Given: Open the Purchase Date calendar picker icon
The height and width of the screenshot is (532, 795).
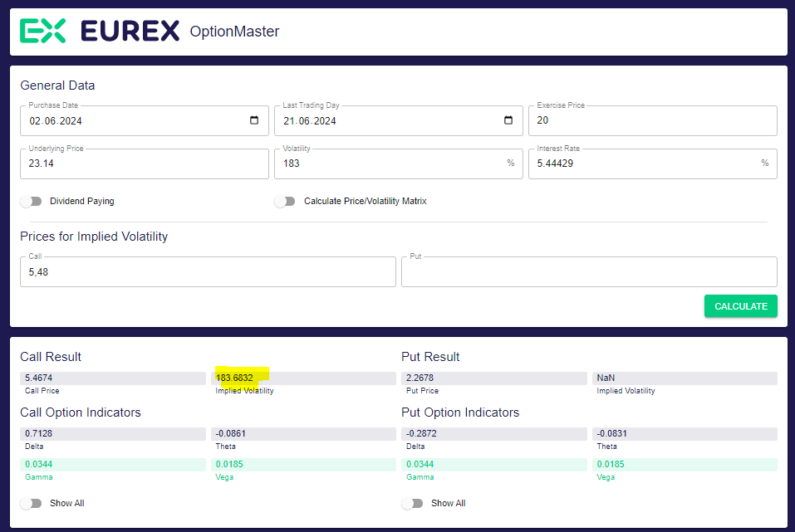Looking at the screenshot, I should 254,120.
